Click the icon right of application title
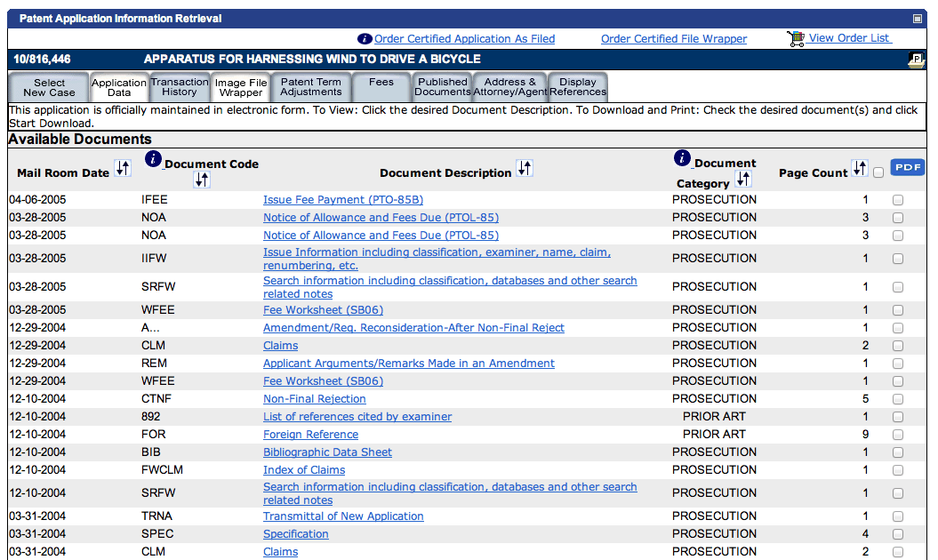The height and width of the screenshot is (560, 938). [x=915, y=60]
